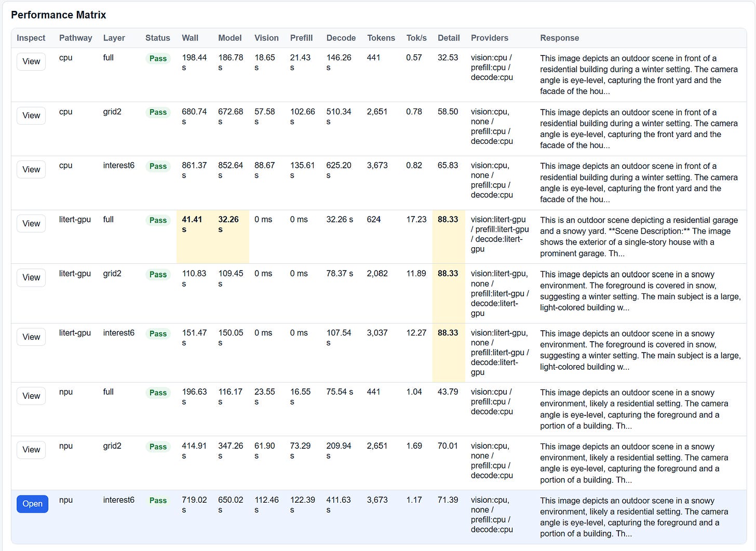
Task: Open View for the cpu full row
Action: 31,61
